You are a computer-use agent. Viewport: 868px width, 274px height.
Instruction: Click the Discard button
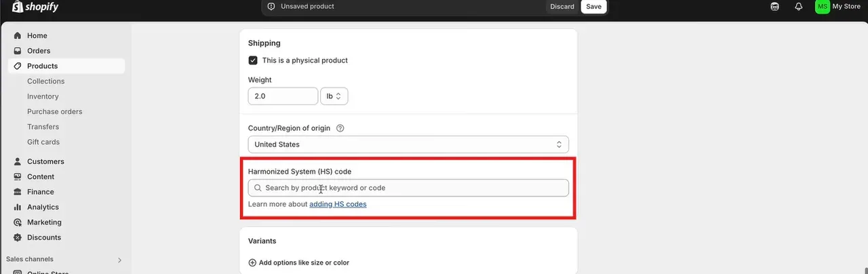pos(562,7)
